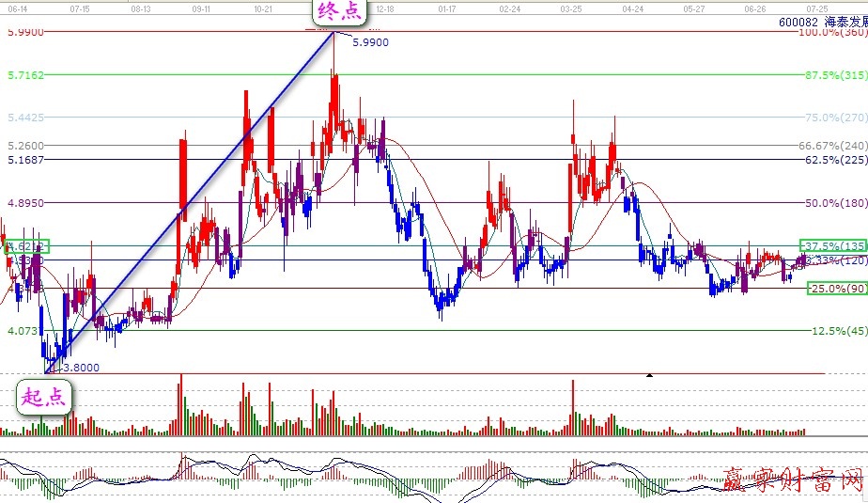Click the 起点 callout label
Viewport: 868px width, 503px height.
[44, 396]
